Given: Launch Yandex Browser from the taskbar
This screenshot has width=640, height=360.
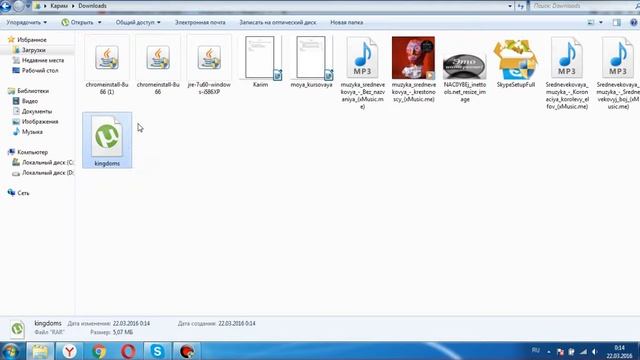Looking at the screenshot, I should (x=69, y=351).
